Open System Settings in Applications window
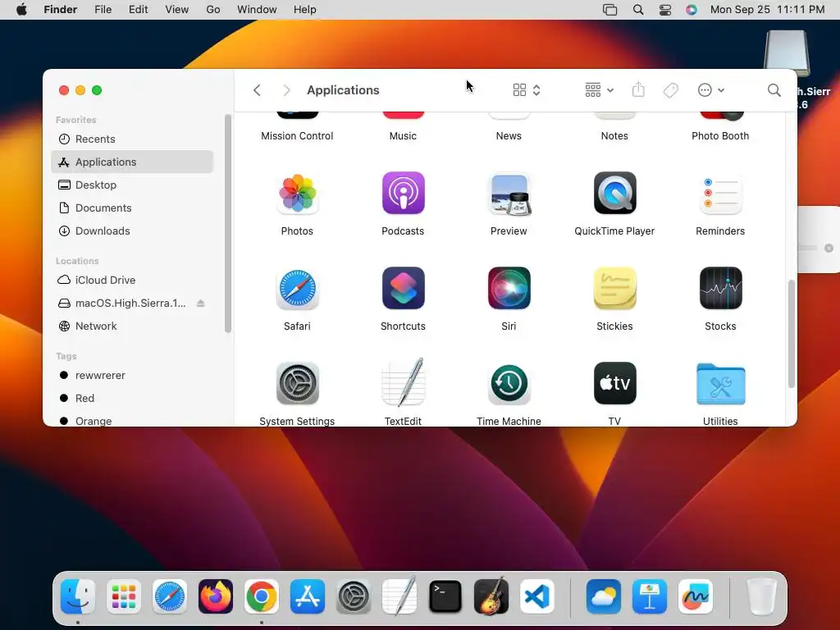 coord(297,384)
